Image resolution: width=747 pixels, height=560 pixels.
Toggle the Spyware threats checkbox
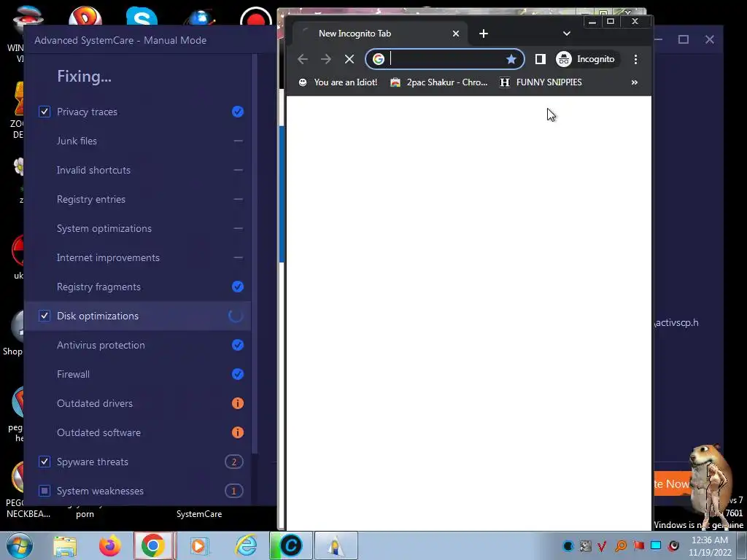tap(44, 462)
